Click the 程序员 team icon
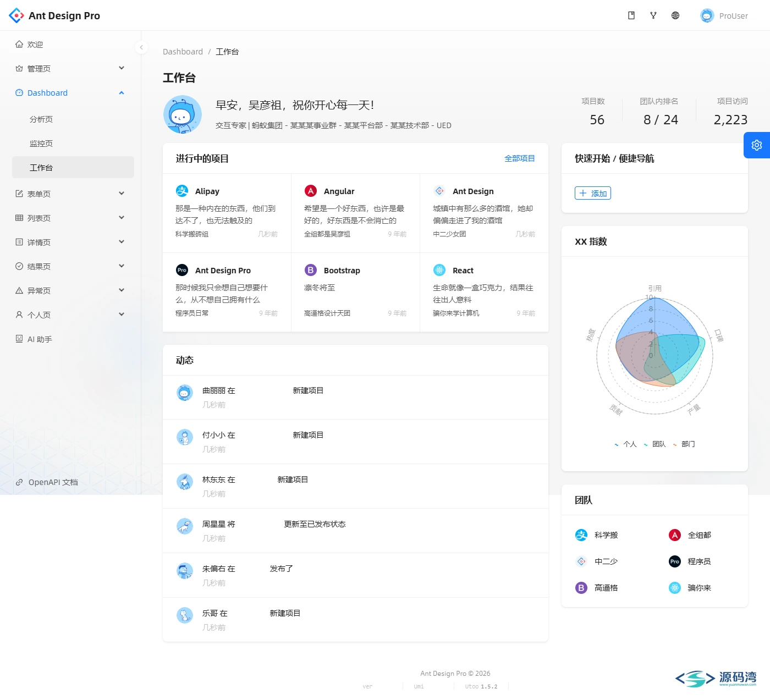Image resolution: width=770 pixels, height=700 pixels. coord(675,561)
